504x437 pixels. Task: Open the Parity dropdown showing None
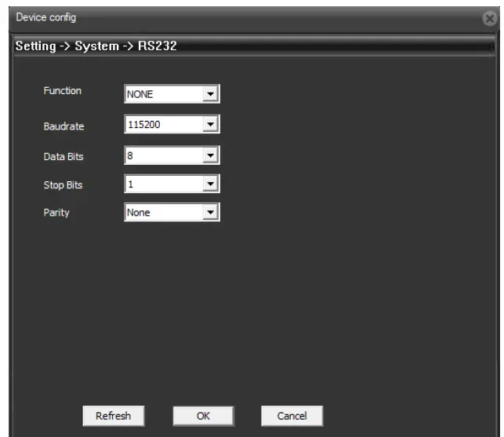coord(172,212)
